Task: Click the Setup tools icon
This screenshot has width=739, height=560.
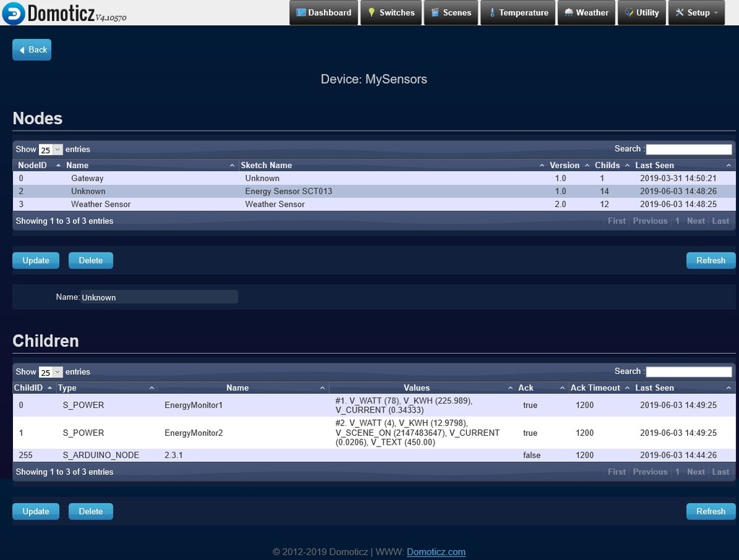Action: [x=679, y=13]
